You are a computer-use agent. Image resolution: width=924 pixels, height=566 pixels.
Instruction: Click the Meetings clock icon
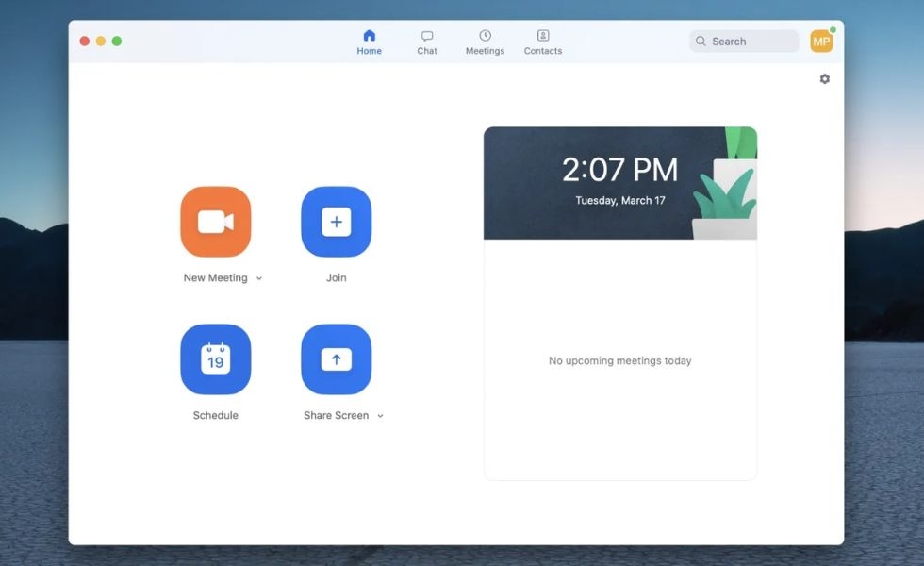tap(484, 35)
